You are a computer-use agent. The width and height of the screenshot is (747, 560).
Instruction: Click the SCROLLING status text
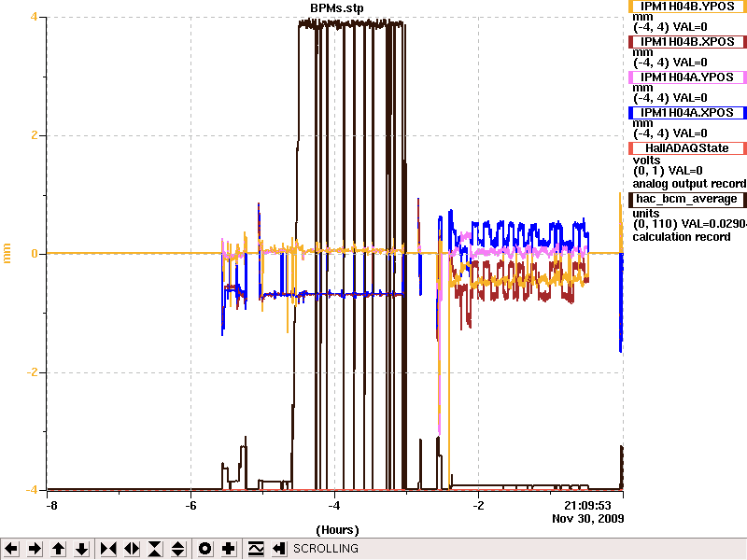[326, 549]
